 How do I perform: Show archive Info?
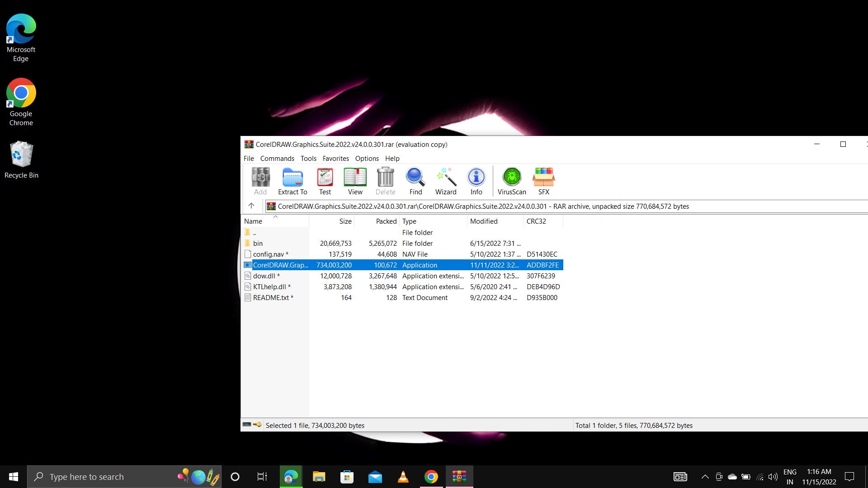[476, 181]
